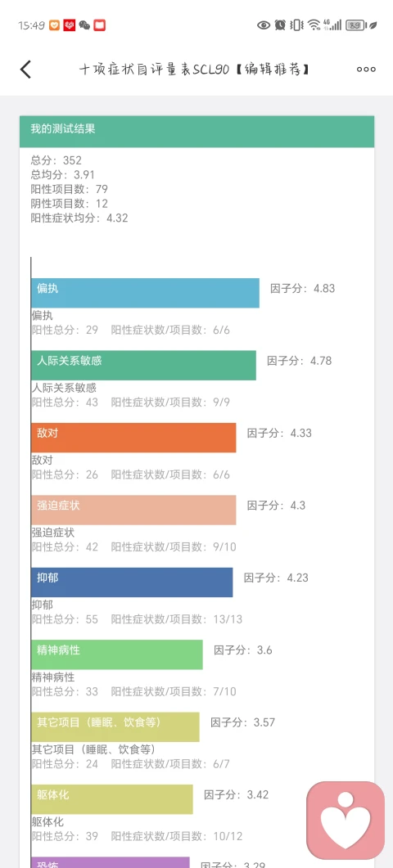393x868 pixels.
Task: Tap the pink heart floating icon
Action: coord(346,820)
